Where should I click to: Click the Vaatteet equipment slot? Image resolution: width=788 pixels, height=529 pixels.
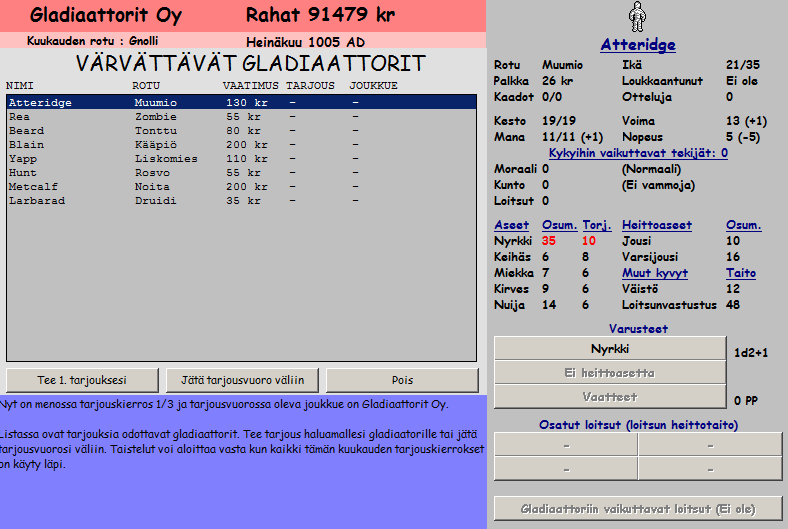tap(609, 397)
